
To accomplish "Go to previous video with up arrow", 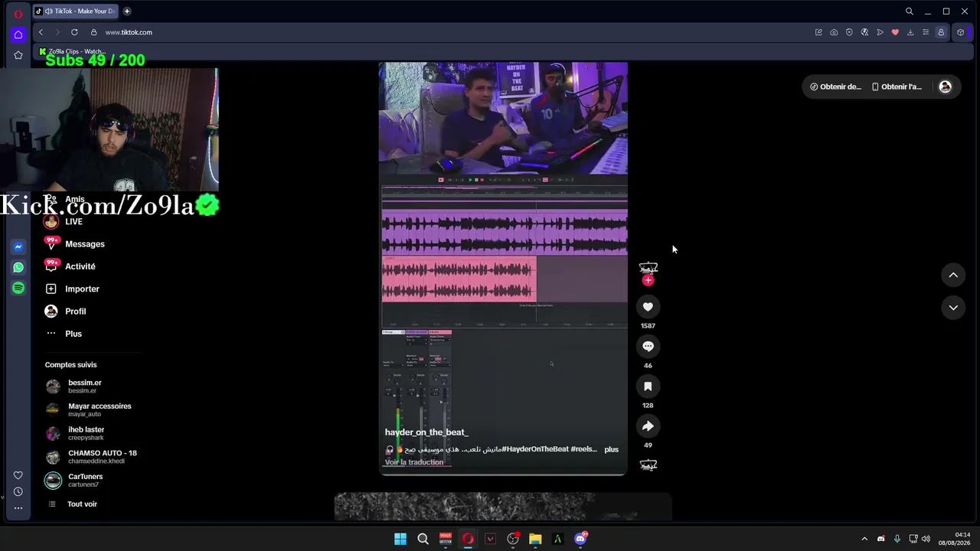I will (x=953, y=275).
